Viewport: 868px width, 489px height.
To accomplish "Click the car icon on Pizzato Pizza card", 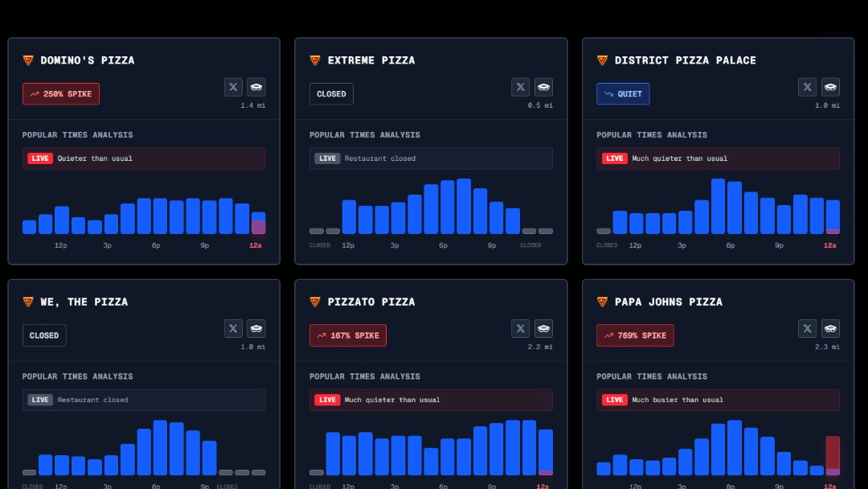I will coord(543,328).
